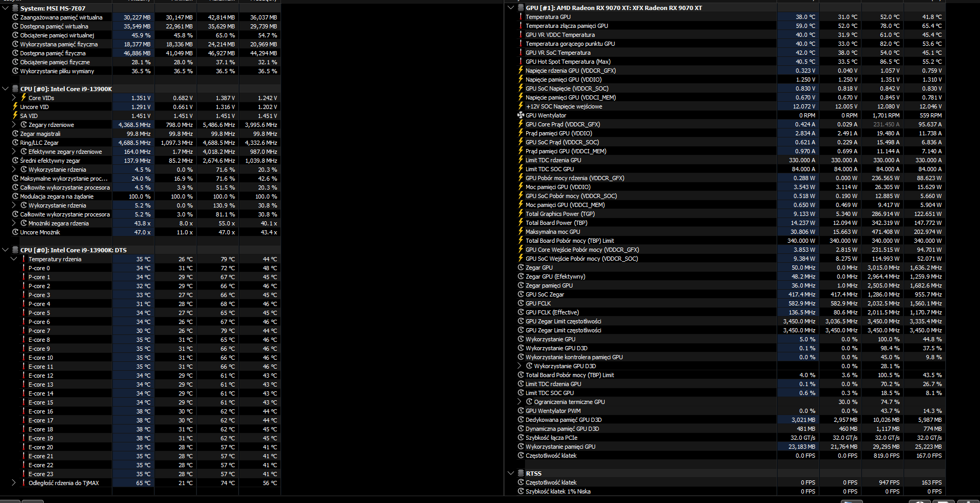This screenshot has height=503, width=980.
Task: Expand the Mnożniki zegara rdzenia group
Action: point(14,223)
